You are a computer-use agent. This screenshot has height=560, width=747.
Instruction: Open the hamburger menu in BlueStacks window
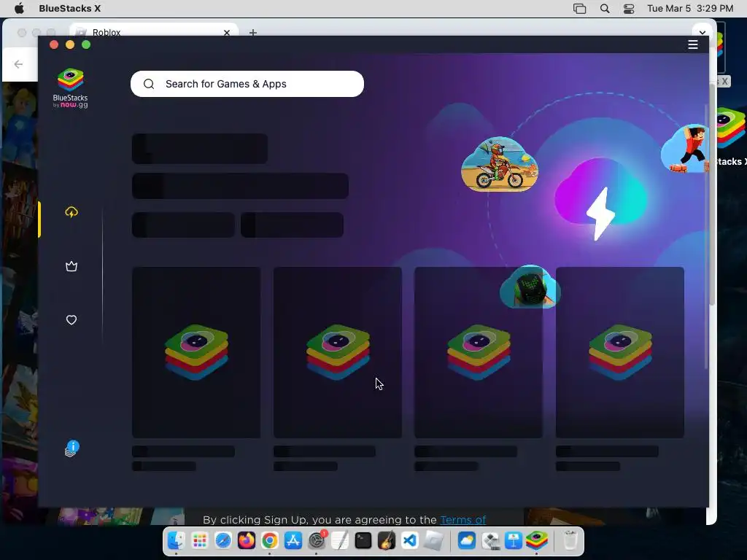click(x=693, y=44)
